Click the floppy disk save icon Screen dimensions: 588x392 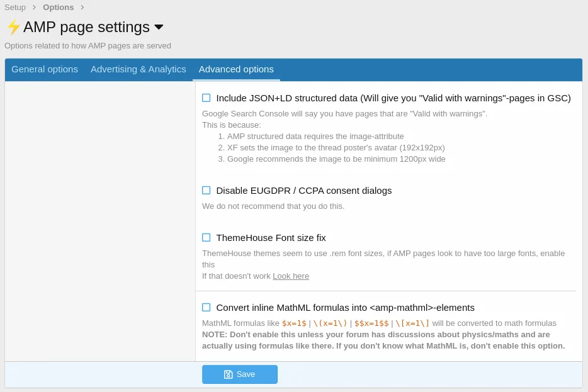(229, 374)
